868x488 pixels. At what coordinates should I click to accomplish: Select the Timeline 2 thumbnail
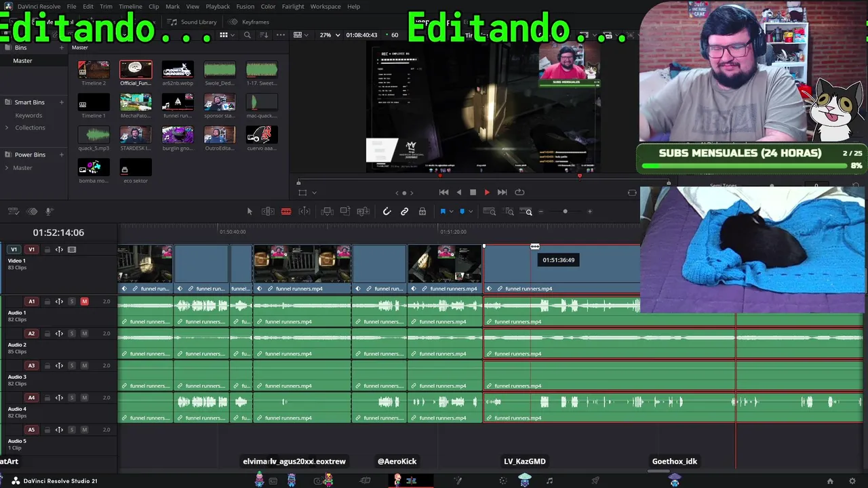[94, 70]
